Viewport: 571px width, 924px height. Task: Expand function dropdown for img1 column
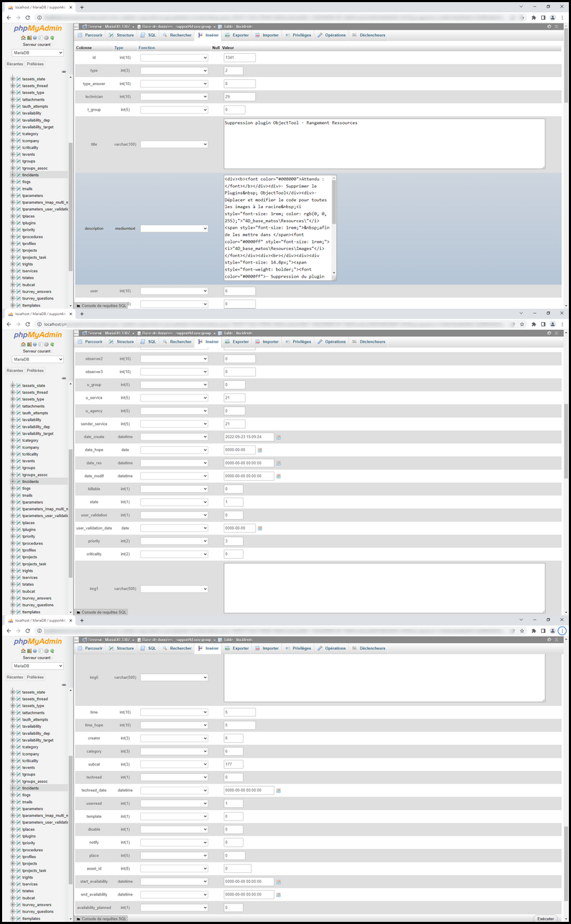coord(174,589)
